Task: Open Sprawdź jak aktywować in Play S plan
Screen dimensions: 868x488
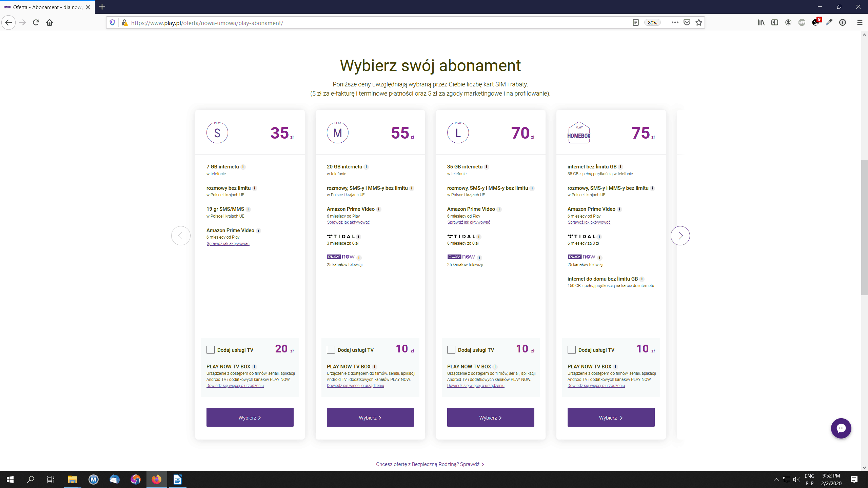Action: tap(228, 244)
